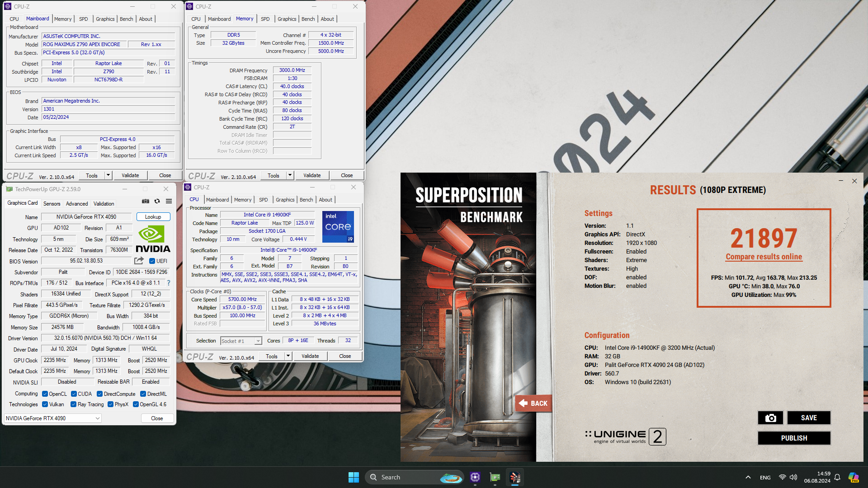Click the GPU-Z title bar icon
Viewport: 868px width, 488px height.
coord(9,189)
